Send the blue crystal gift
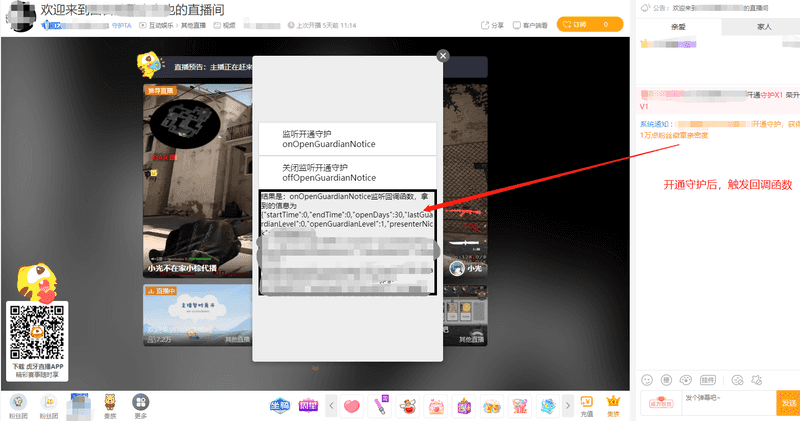The image size is (800, 421). pos(548,406)
